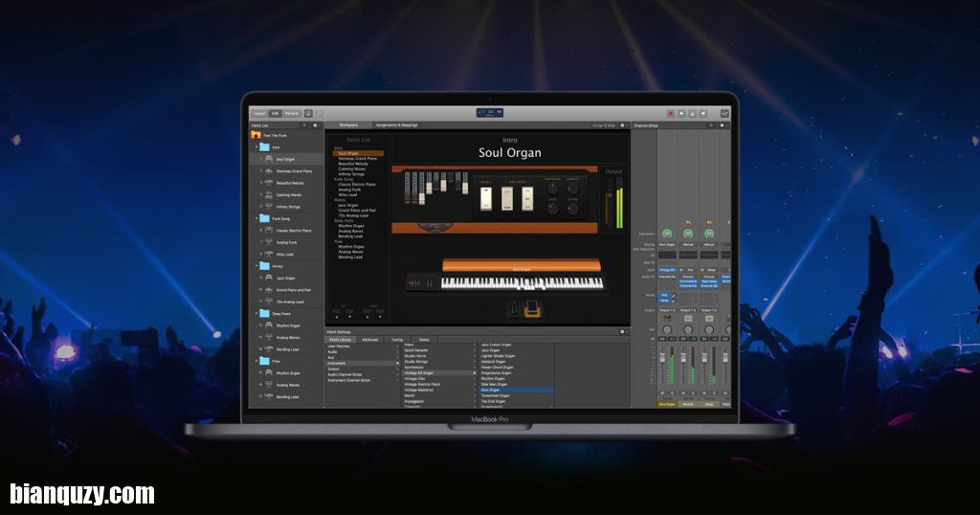980x515 pixels.
Task: Click the plus icon in Patch List header
Action: tap(304, 125)
